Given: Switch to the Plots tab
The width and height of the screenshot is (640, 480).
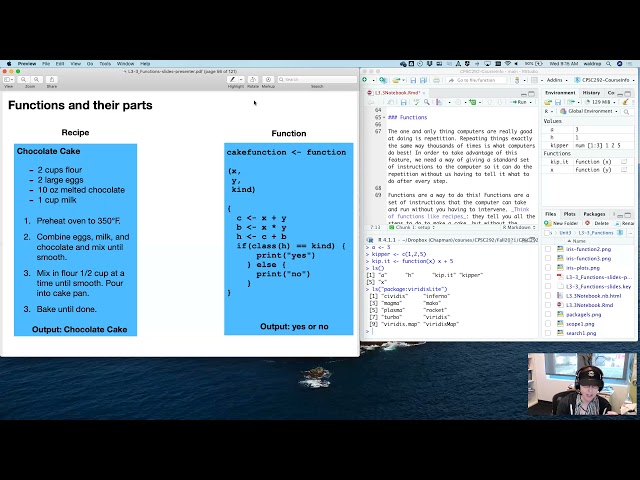Looking at the screenshot, I should [569, 214].
